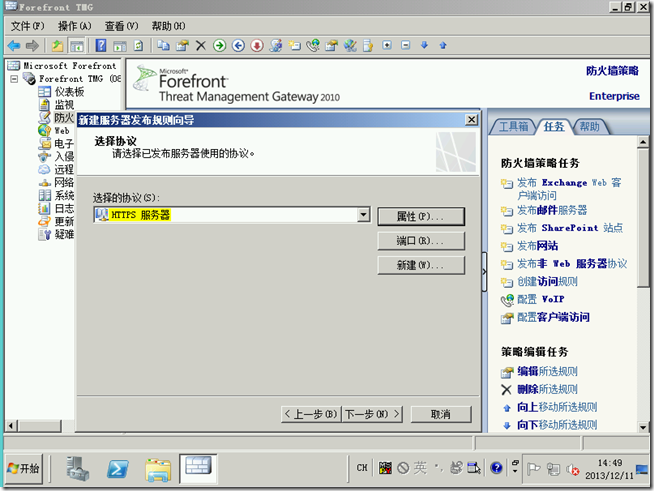Switch to the 工具箱 tab

(x=513, y=126)
